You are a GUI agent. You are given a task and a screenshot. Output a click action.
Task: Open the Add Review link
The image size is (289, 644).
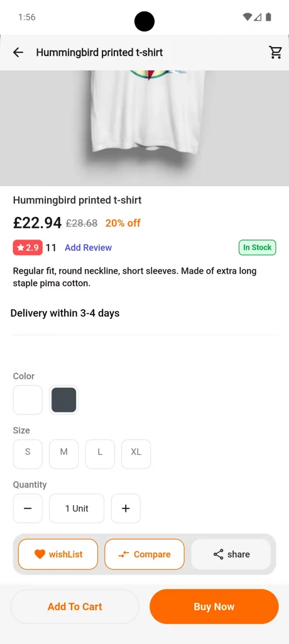[88, 247]
